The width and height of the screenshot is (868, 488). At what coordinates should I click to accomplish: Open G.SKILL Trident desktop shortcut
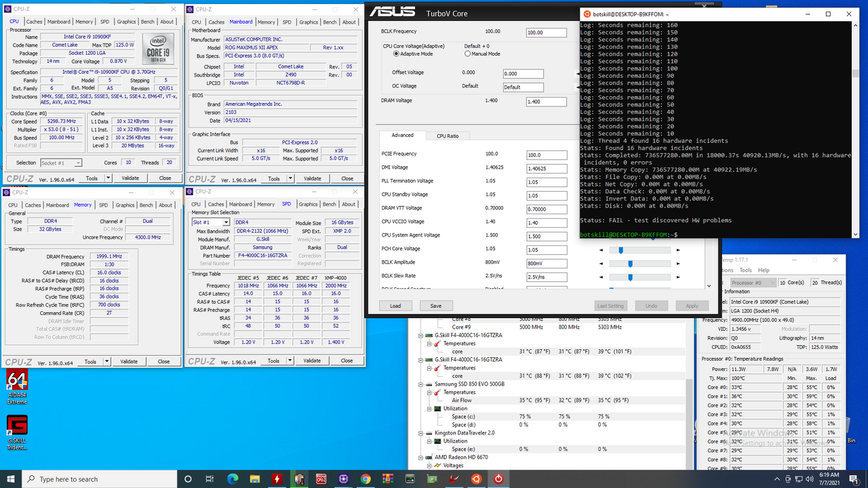pos(17,432)
